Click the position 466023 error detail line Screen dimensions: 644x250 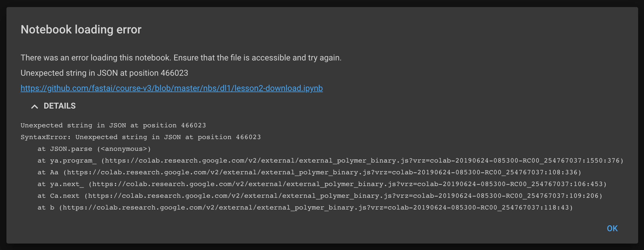(113, 125)
